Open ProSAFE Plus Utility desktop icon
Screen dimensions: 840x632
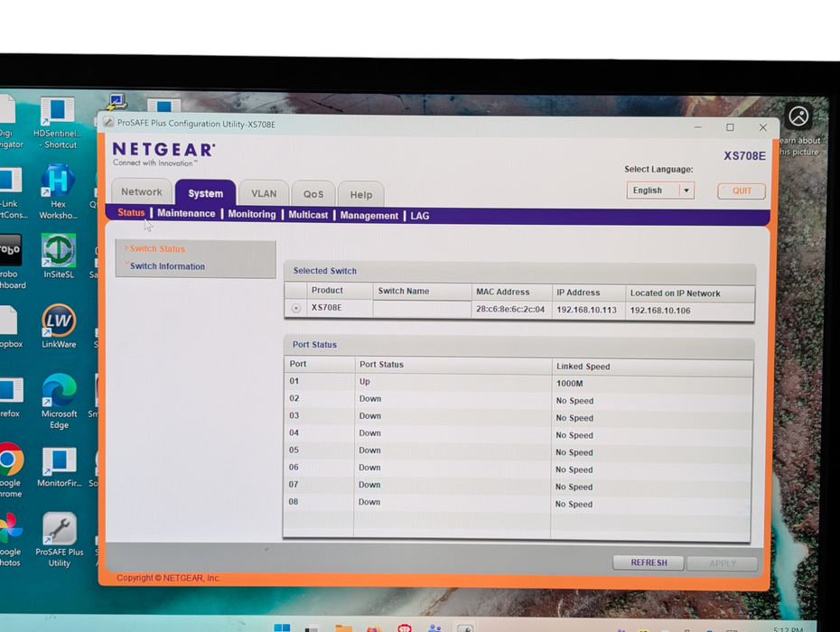[x=59, y=539]
